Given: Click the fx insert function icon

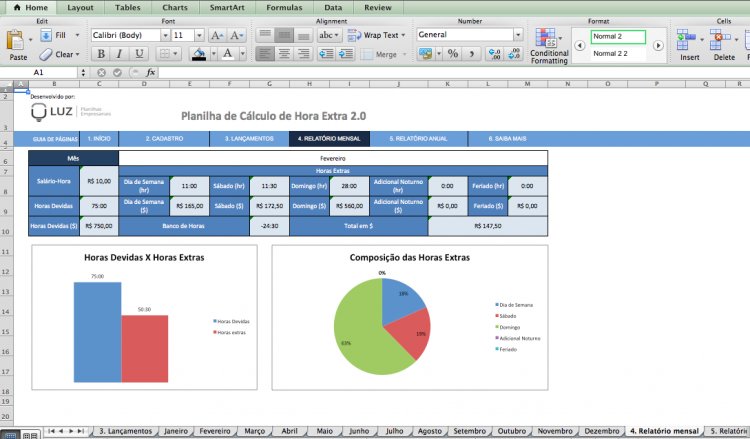Looking at the screenshot, I should [151, 72].
